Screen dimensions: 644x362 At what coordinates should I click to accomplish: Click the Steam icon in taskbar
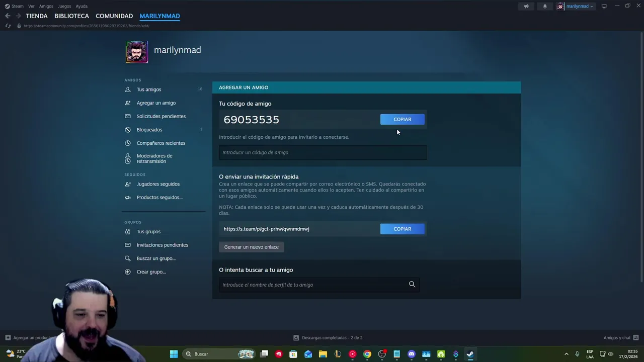pos(470,354)
